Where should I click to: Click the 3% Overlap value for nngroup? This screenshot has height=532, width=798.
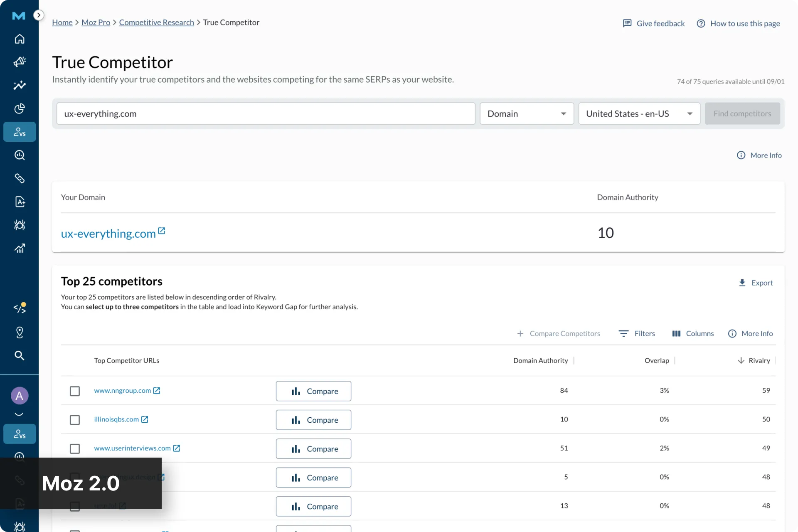[664, 390]
